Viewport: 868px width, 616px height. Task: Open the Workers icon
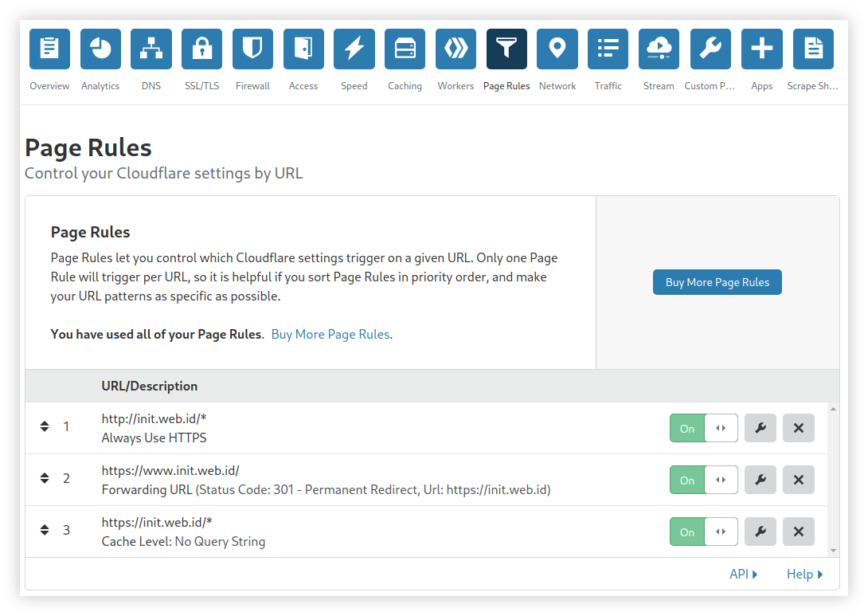tap(456, 49)
